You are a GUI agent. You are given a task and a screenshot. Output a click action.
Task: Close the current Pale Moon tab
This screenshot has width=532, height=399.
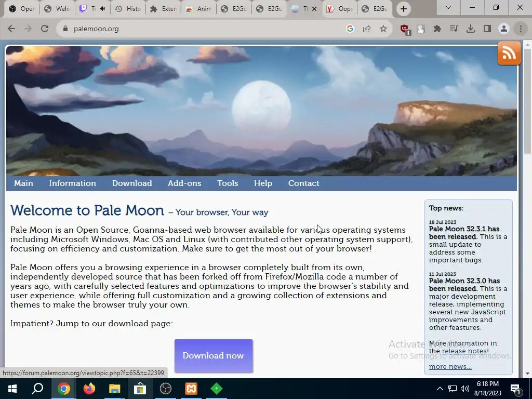[x=314, y=9]
